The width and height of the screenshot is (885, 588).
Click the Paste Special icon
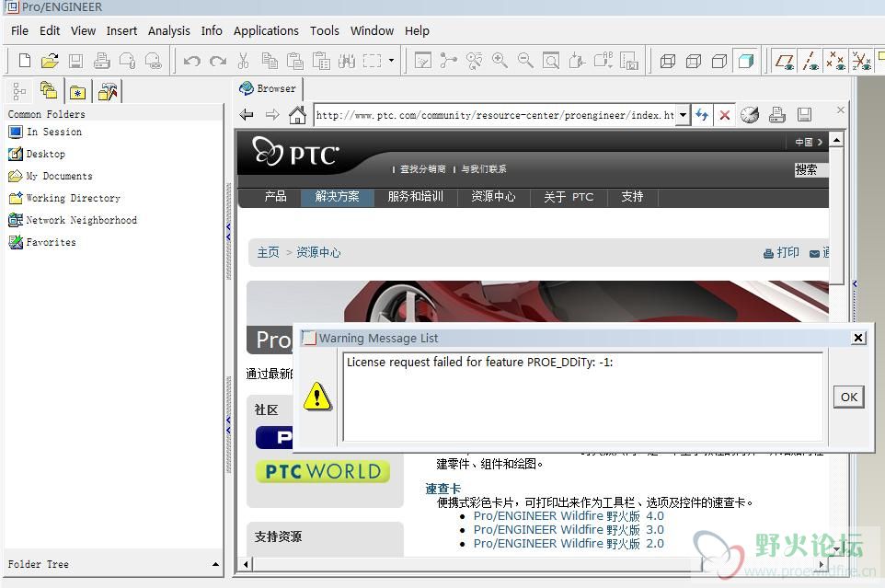pyautogui.click(x=321, y=61)
